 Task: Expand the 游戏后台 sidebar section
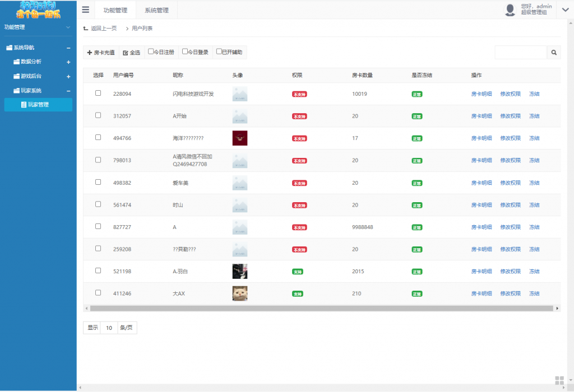click(x=68, y=76)
